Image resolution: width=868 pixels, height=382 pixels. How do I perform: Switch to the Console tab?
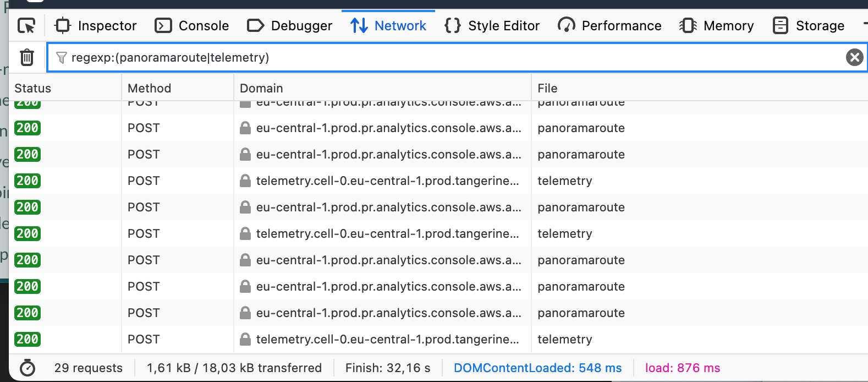coord(192,26)
